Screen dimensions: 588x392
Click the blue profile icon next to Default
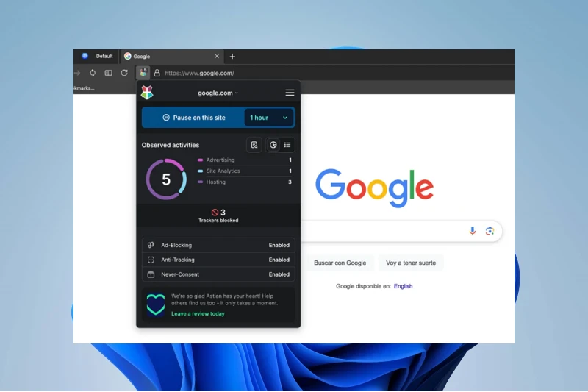pos(85,56)
